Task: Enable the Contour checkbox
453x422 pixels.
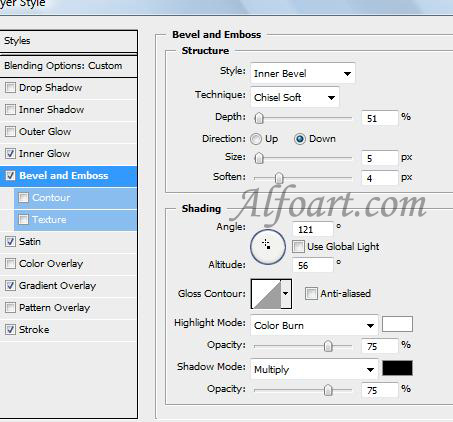Action: pyautogui.click(x=23, y=198)
